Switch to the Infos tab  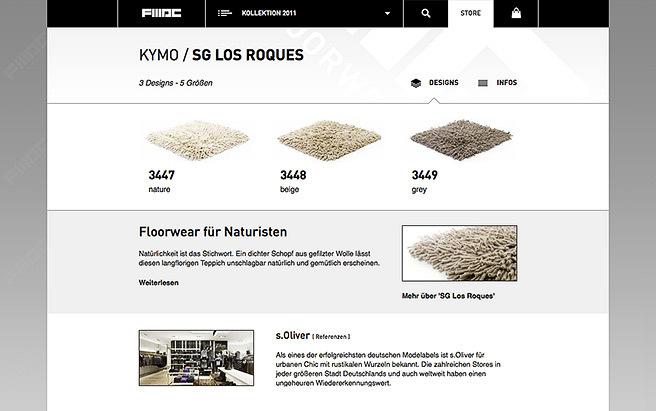(507, 83)
